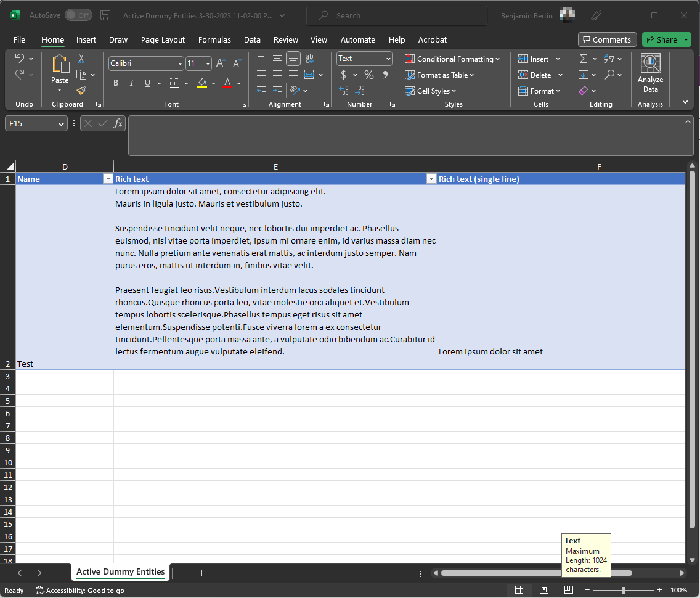Viewport: 700px width, 598px height.
Task: Apply bold formatting to selection
Action: pyautogui.click(x=116, y=82)
